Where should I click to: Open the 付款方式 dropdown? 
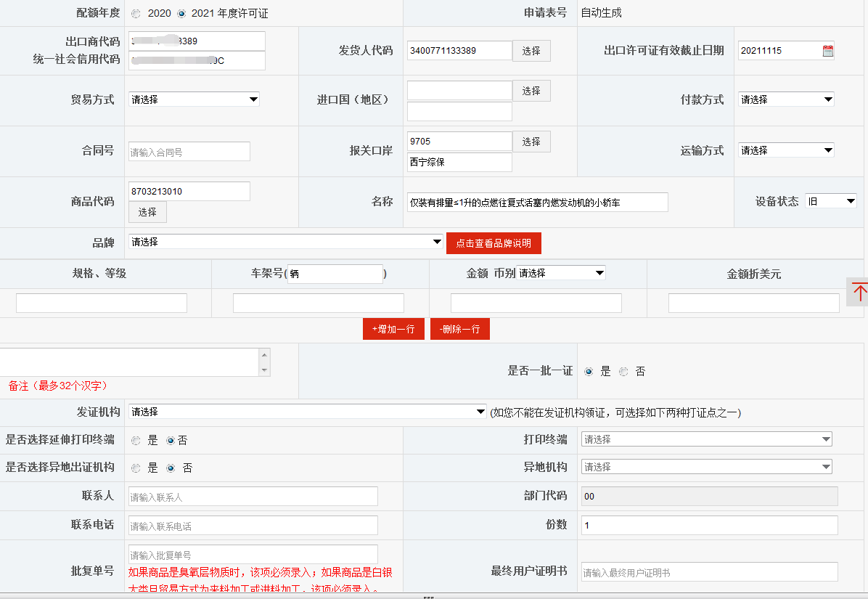point(786,99)
